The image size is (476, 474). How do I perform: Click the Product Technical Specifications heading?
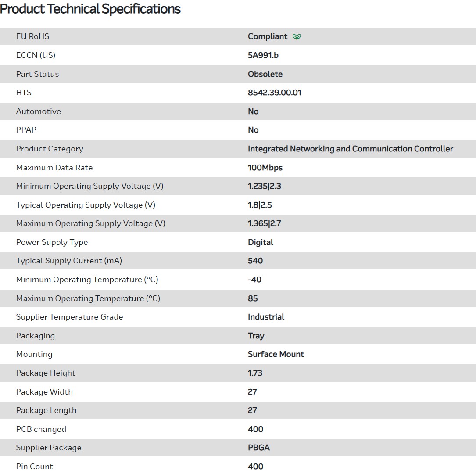tap(90, 9)
